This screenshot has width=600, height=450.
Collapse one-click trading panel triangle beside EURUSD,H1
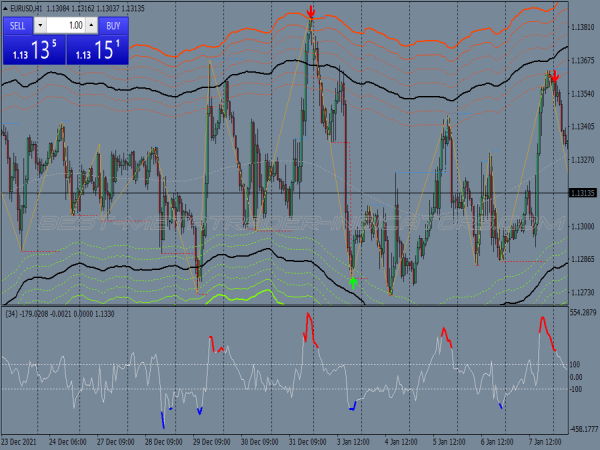coord(5,8)
